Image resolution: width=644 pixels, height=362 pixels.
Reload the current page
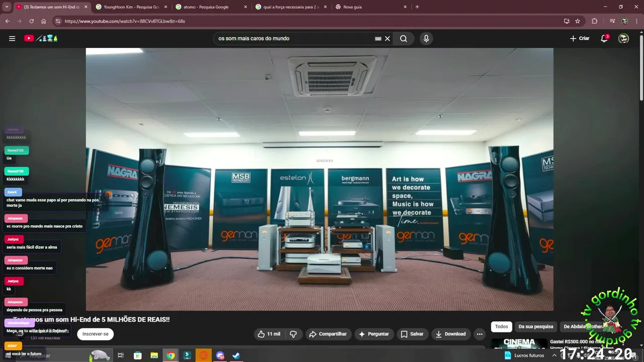[31, 21]
